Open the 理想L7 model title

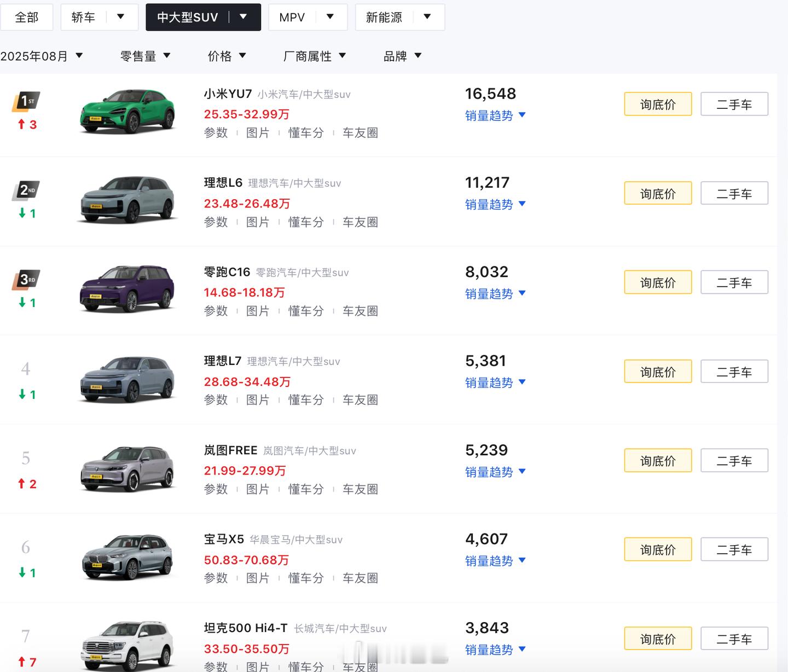pos(223,361)
